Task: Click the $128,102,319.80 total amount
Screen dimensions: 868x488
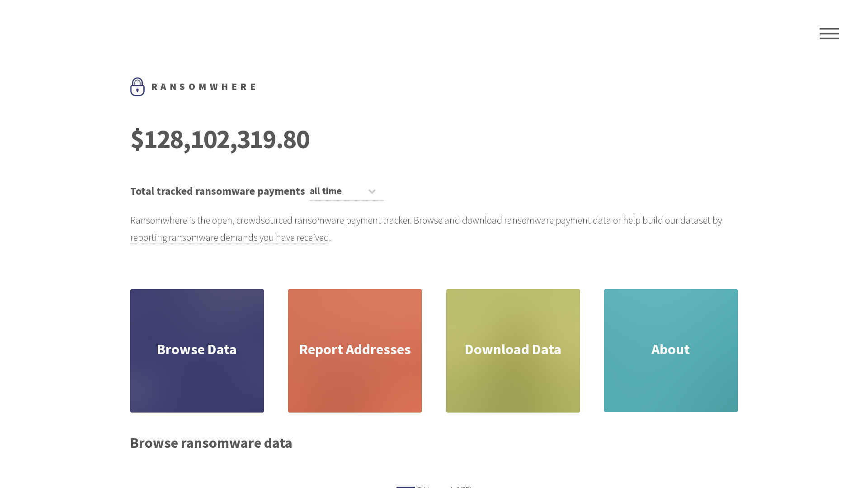Action: (x=220, y=139)
